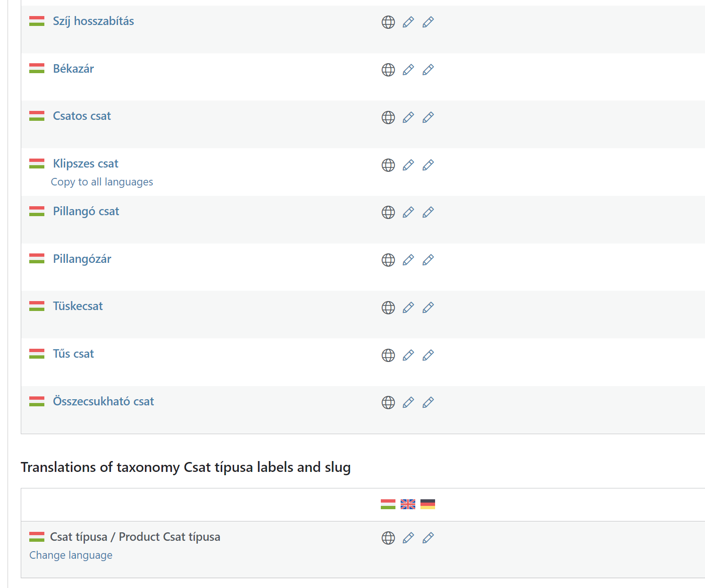Screen dimensions: 705x588
Task: Click first pencil icon for Pillangó csat
Action: (x=408, y=212)
